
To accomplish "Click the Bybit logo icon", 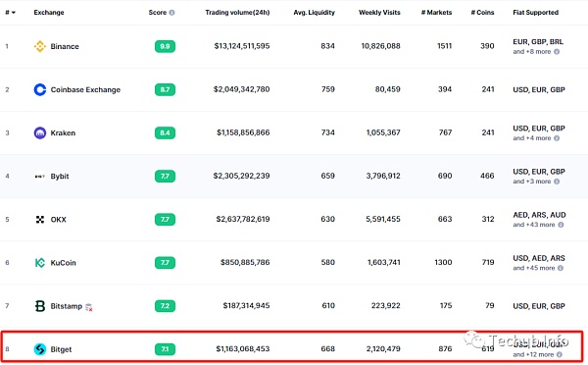I will 40,176.
